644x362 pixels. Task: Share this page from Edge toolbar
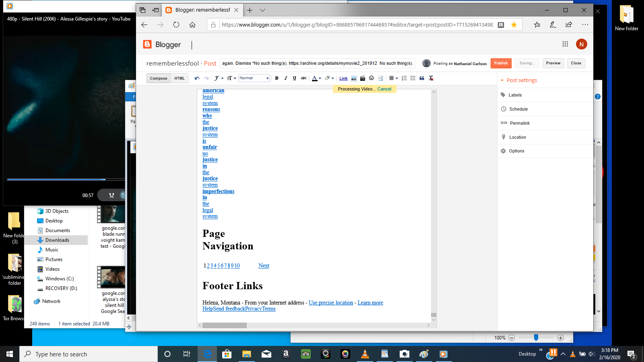[569, 25]
